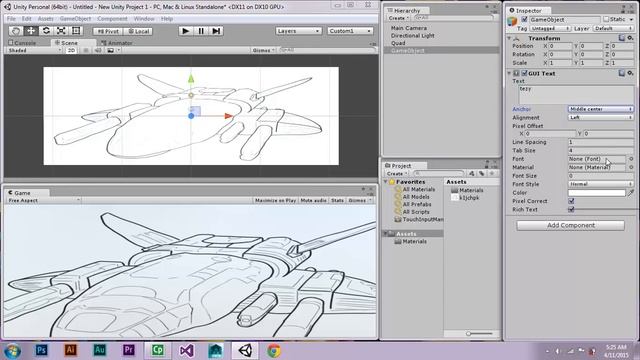Open Hierarchy Create dropdown
Viewport: 640px width, 360px height.
coord(398,18)
